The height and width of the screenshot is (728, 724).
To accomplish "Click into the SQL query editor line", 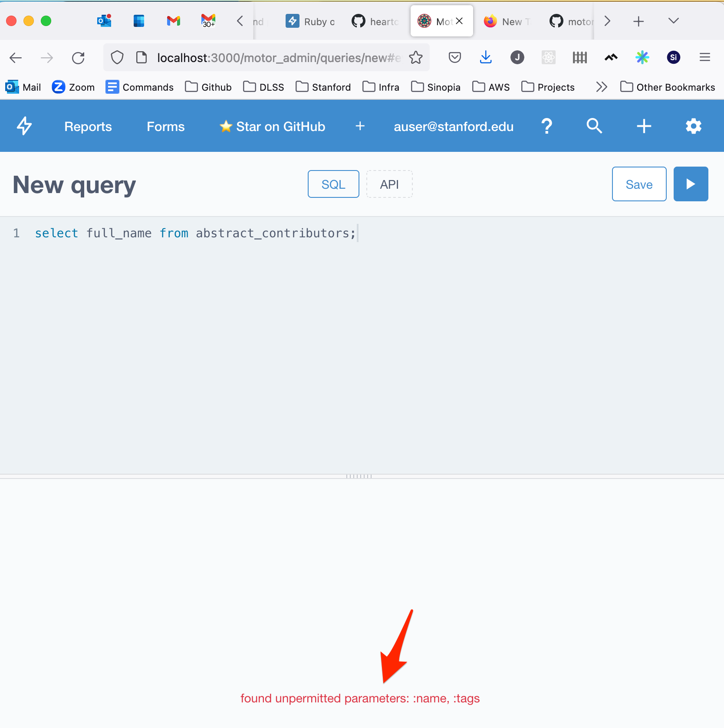I will [195, 233].
